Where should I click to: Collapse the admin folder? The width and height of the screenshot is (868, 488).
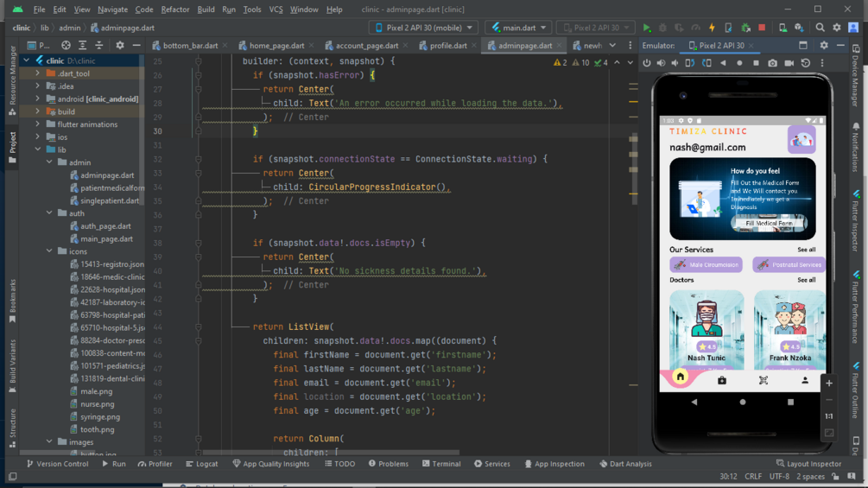click(49, 162)
